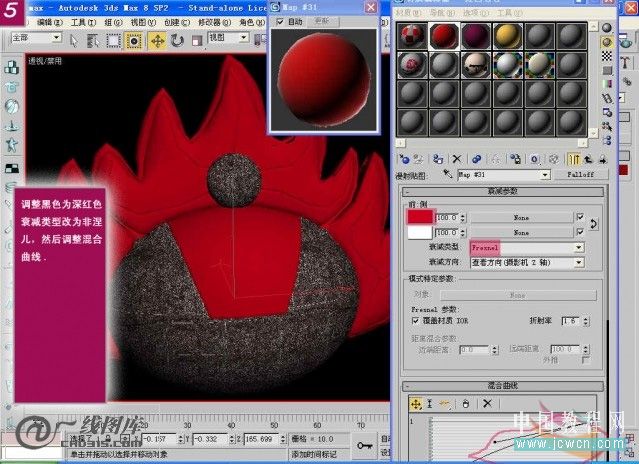Pick material from object eyedropper
This screenshot has height=464, width=639.
[448, 174]
